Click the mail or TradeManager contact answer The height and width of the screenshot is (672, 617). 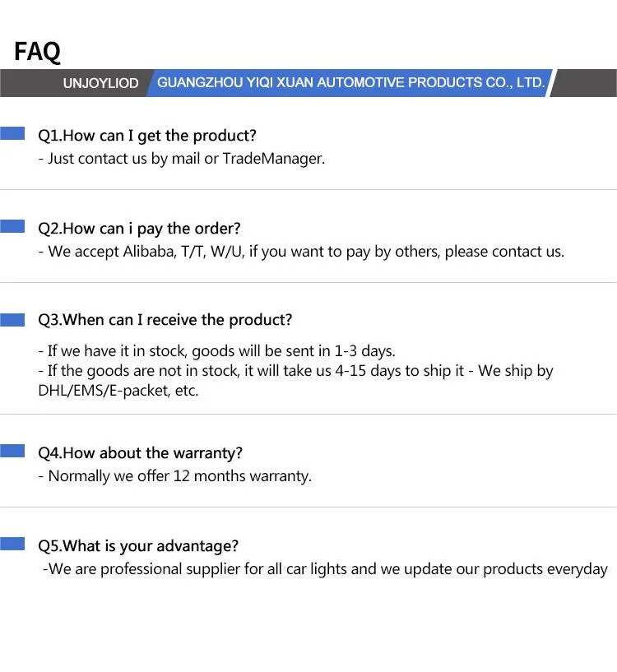pos(182,159)
